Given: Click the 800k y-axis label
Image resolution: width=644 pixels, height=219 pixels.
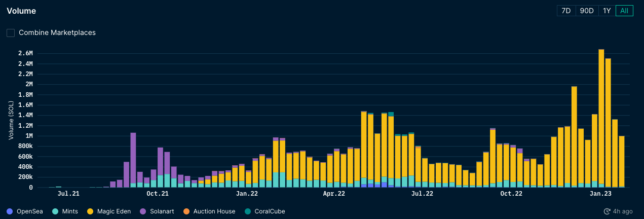Looking at the screenshot, I should point(26,147).
